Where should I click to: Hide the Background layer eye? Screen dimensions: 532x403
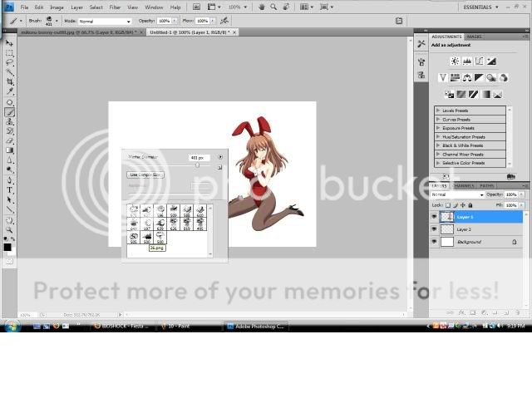click(x=434, y=242)
